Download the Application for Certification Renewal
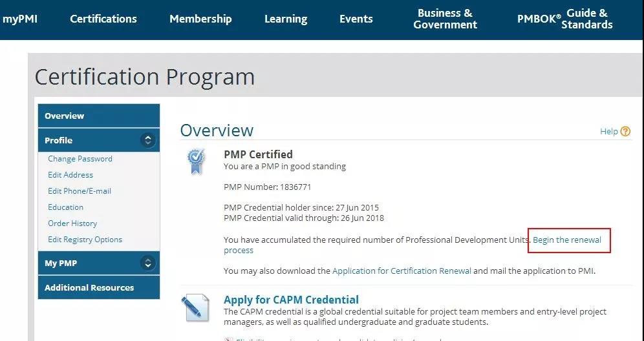Screen dimensions: 644x341 402,271
